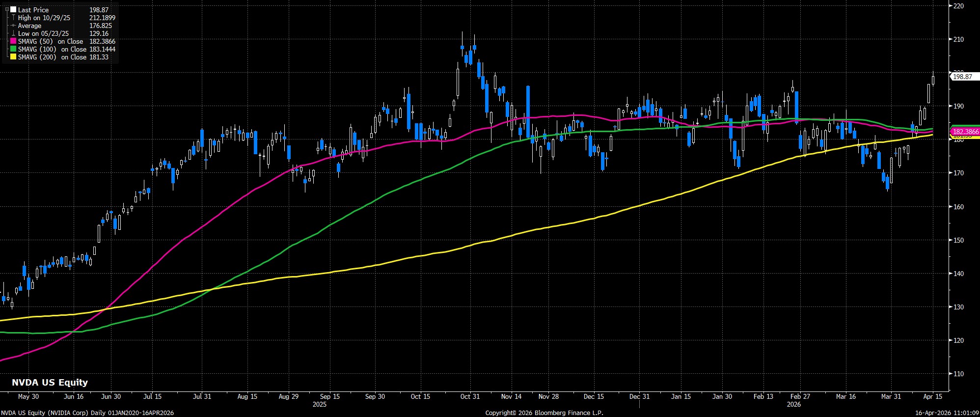Click the green SMAVG (100) legend swatch
Viewport: 980px width, 417px height.
click(13, 50)
